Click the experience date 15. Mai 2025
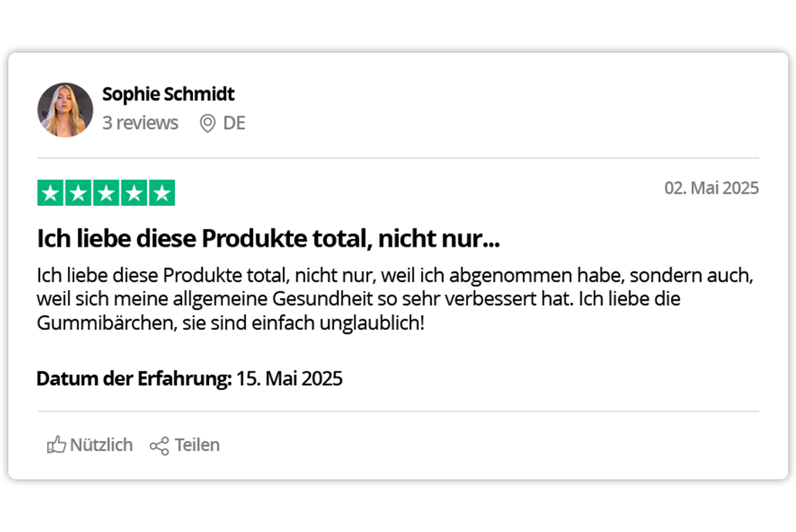 289,379
